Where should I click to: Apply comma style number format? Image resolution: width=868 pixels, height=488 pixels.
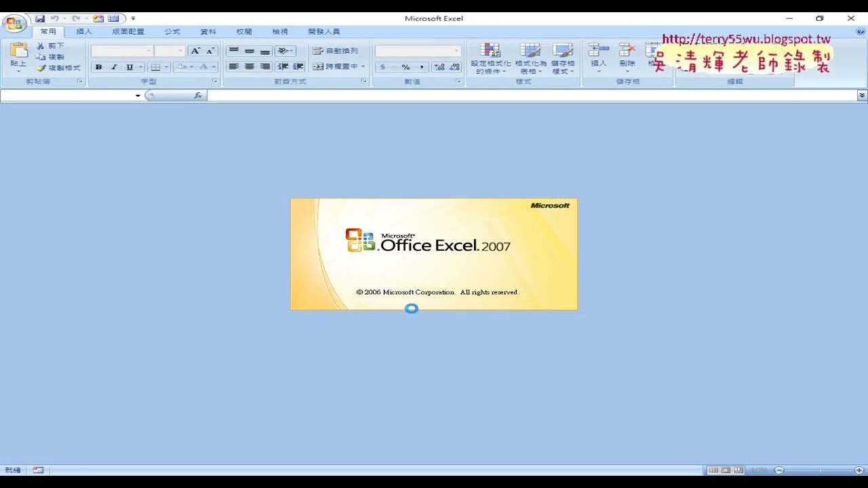[422, 67]
